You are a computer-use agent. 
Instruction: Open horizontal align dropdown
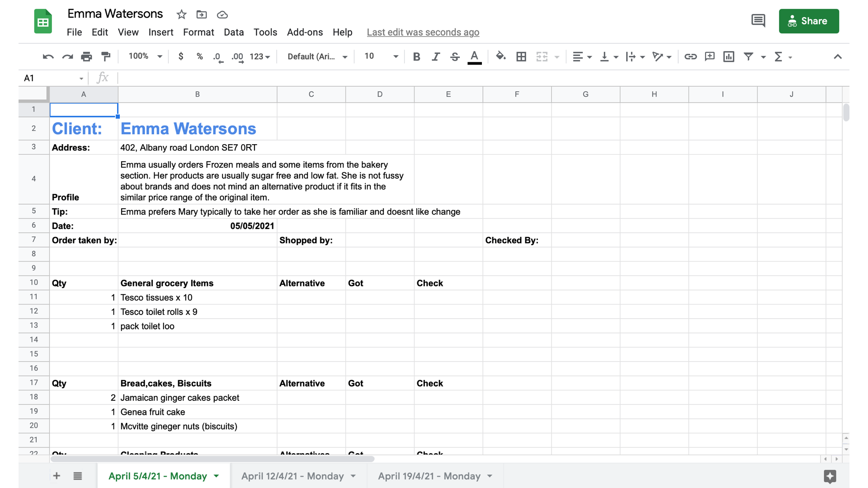click(582, 56)
